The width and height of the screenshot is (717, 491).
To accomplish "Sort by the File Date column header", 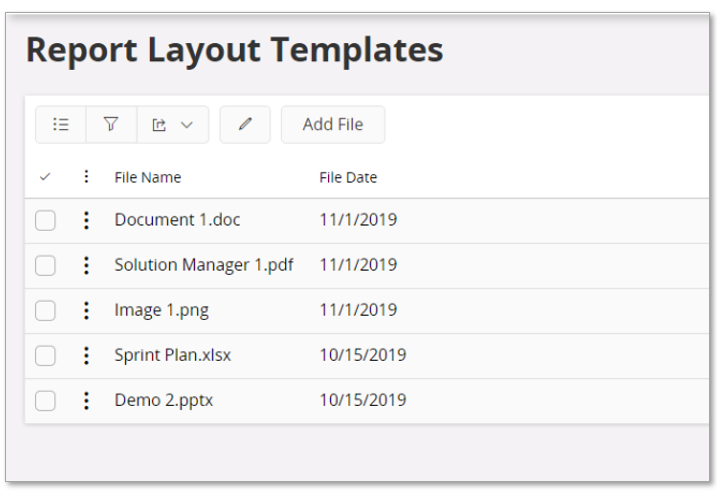I will coord(348,177).
